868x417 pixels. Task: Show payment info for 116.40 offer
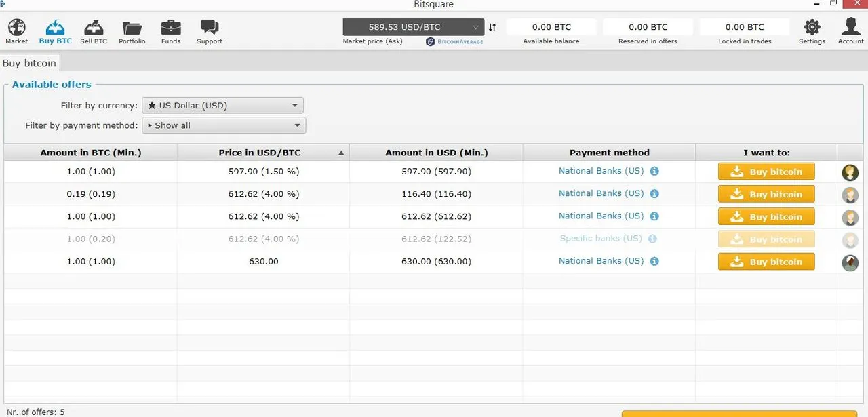coord(654,194)
